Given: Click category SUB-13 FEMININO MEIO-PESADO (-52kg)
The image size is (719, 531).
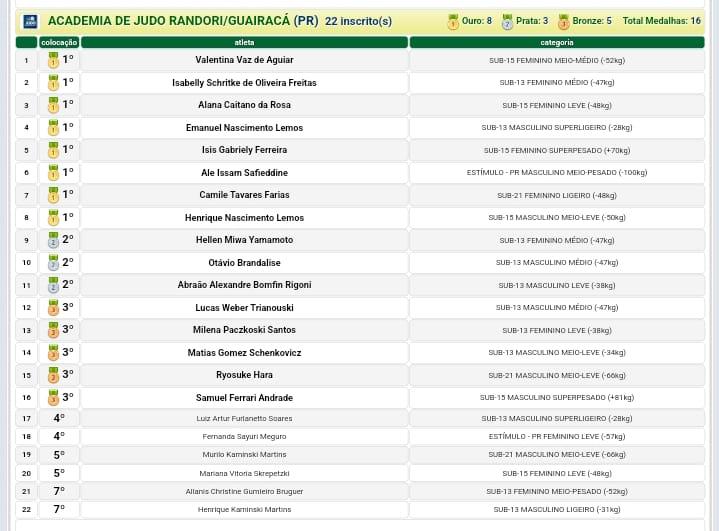Looking at the screenshot, I should tap(557, 491).
